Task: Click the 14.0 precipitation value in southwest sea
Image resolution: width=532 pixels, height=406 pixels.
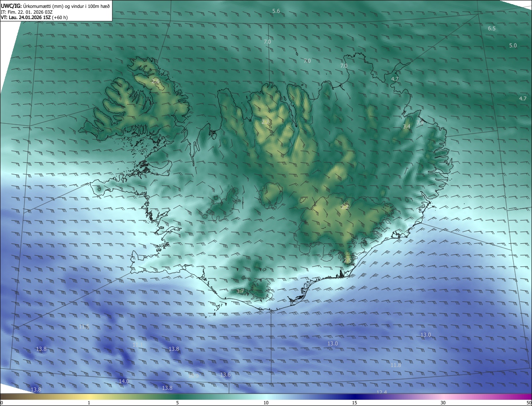Action: 124,382
